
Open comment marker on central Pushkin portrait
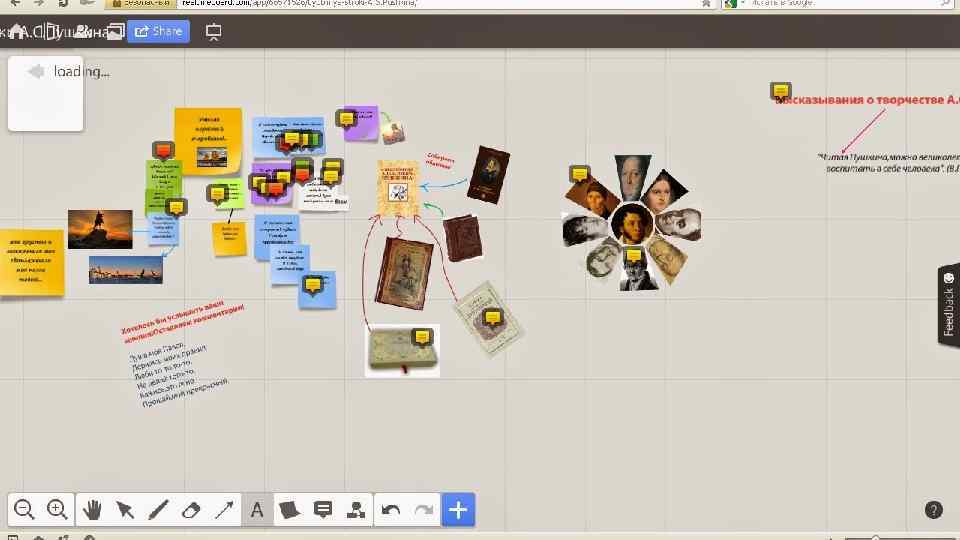634,255
